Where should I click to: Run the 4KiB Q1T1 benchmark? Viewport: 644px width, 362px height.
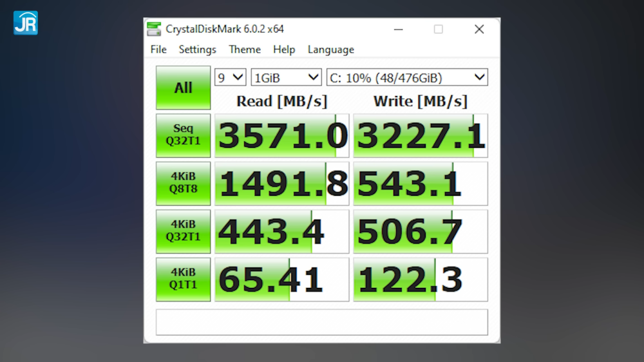pos(183,280)
